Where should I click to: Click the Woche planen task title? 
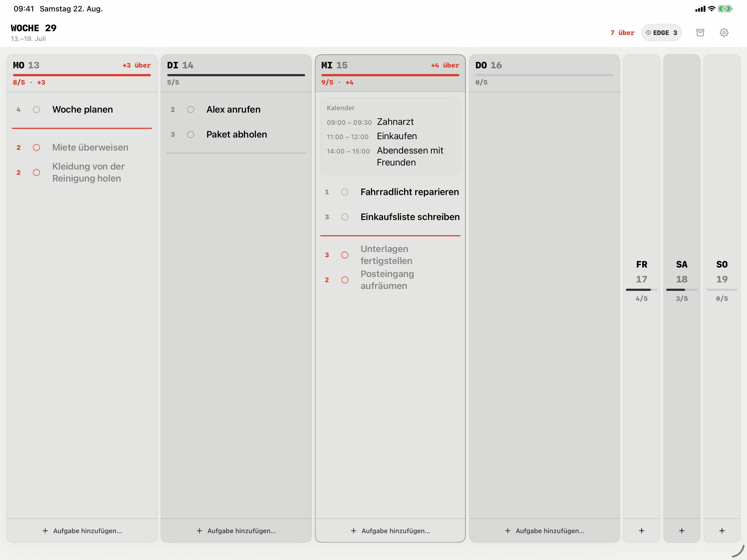coord(83,110)
